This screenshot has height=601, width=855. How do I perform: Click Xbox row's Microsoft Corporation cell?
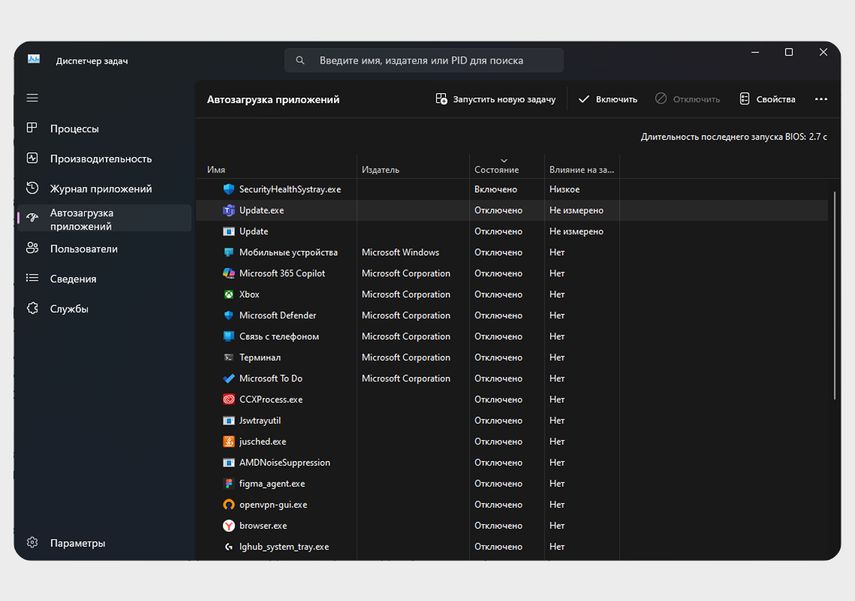coord(406,295)
